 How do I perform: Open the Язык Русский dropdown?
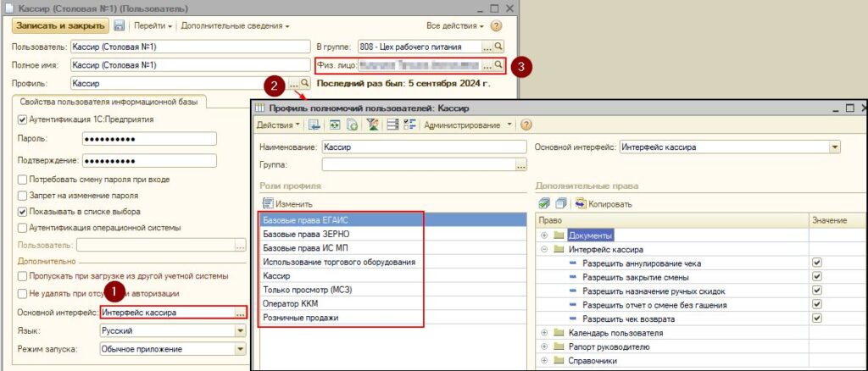pyautogui.click(x=240, y=331)
